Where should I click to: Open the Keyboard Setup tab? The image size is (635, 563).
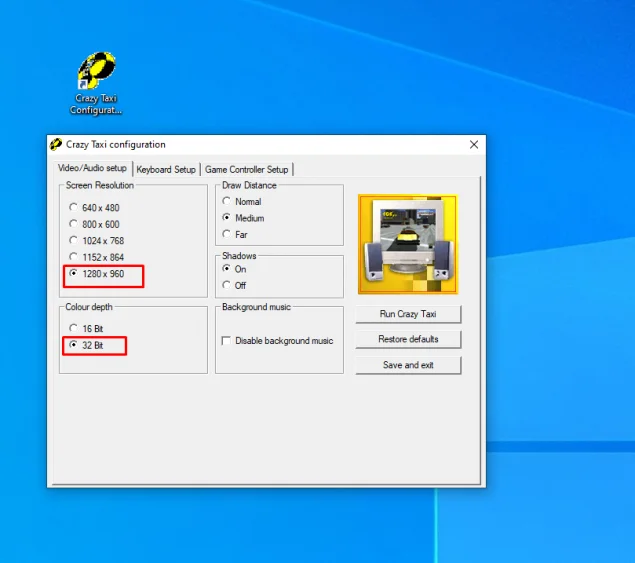point(166,169)
